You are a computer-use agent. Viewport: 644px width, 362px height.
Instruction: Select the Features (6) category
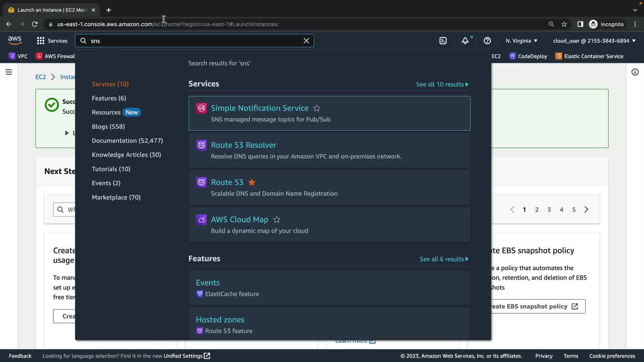click(109, 98)
